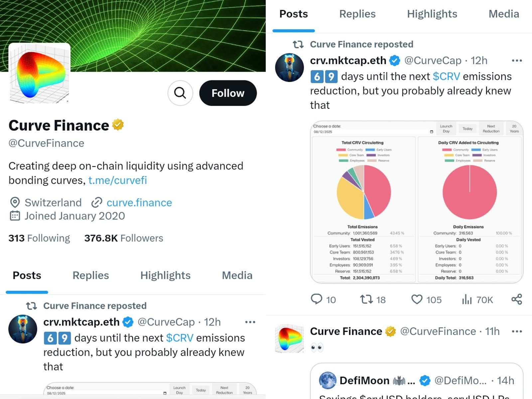The width and height of the screenshot is (532, 399).
Task: Click the Curve Finance gold verified badge
Action: [x=118, y=125]
